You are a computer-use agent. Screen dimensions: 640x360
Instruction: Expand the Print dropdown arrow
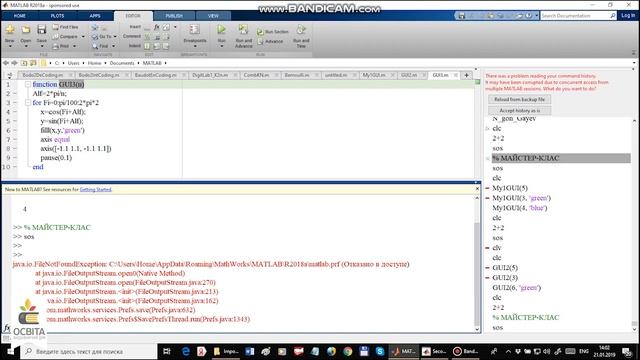pyautogui.click(x=74, y=46)
